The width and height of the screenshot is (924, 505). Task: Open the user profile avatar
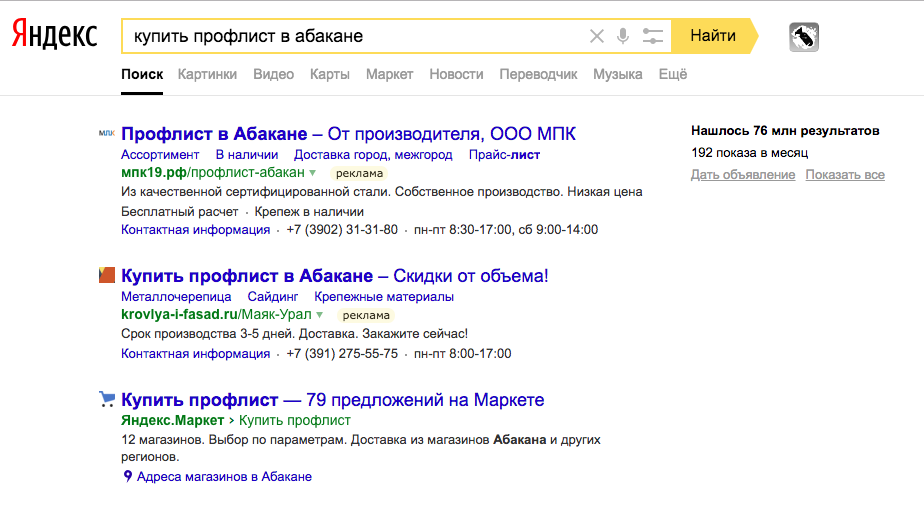click(804, 37)
